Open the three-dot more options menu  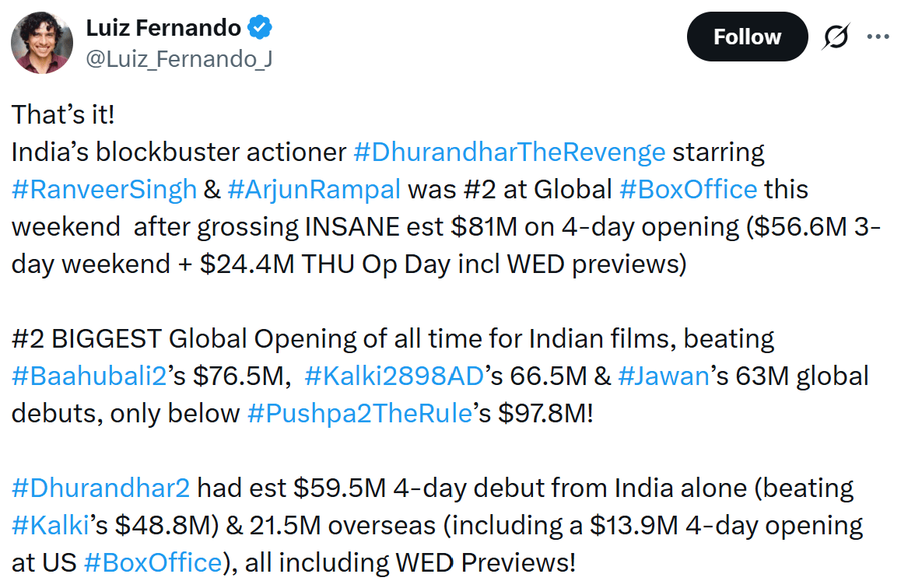(x=878, y=37)
